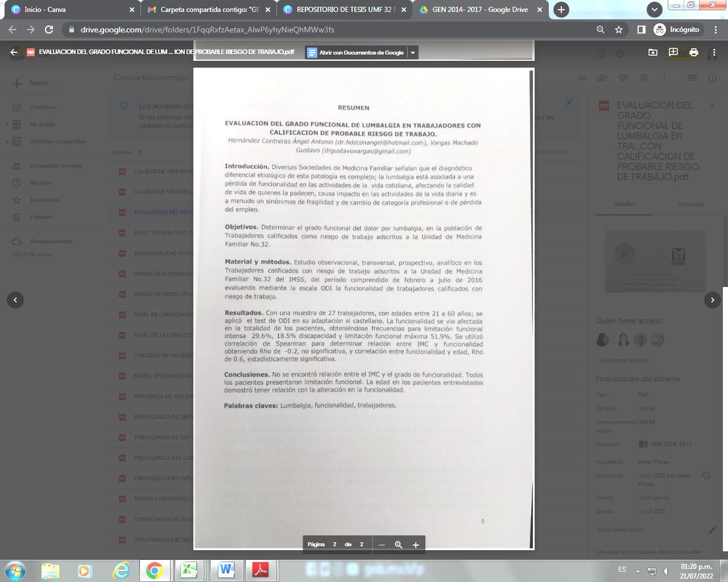Click the file thumbnail preview in details panel
This screenshot has width=728, height=582.
click(655, 261)
